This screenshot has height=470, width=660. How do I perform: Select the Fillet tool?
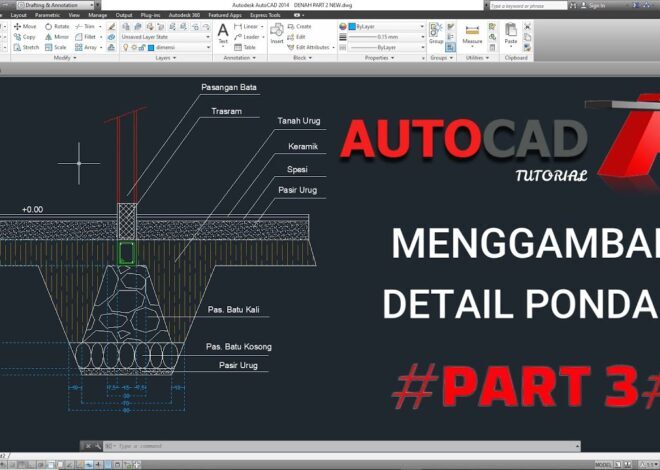[85, 37]
